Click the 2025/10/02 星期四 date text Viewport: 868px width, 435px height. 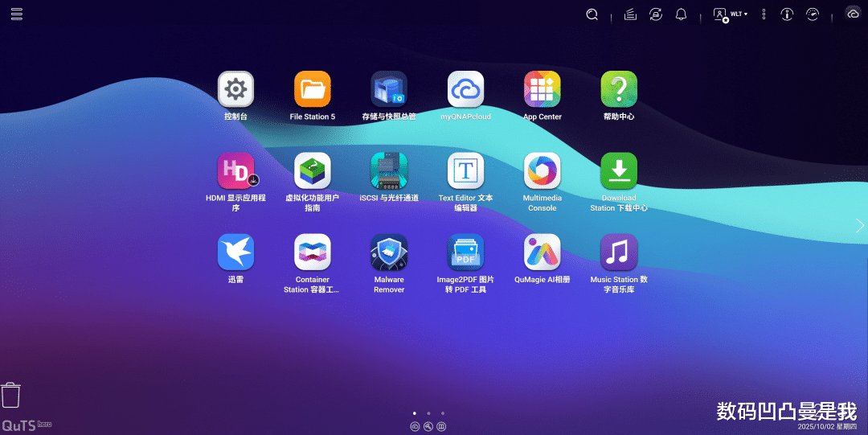[827, 427]
